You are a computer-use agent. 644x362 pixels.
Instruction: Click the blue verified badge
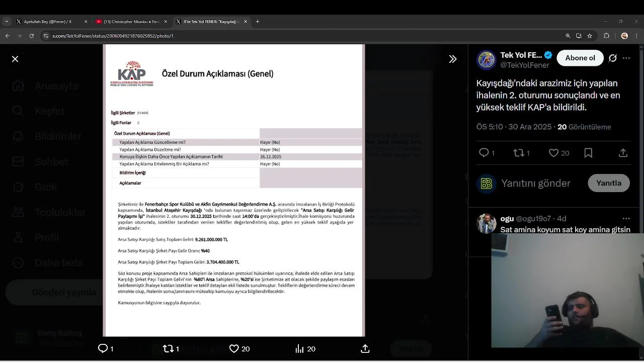click(x=548, y=55)
